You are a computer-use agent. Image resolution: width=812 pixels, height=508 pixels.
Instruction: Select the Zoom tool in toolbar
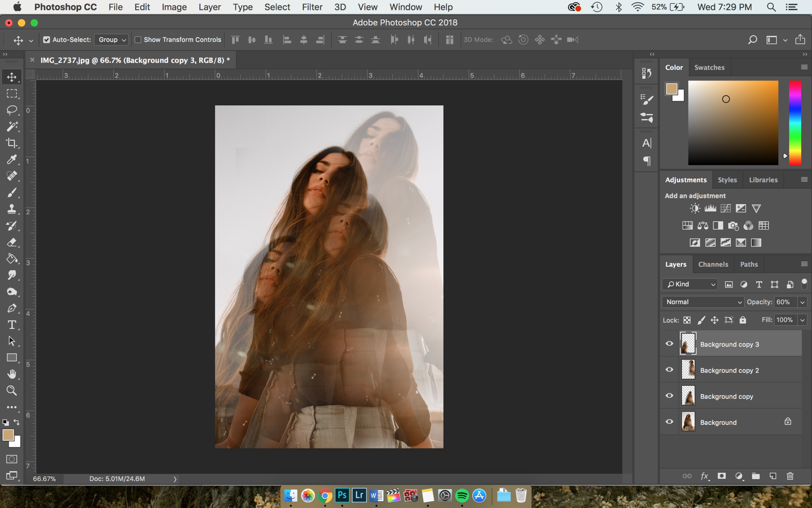click(x=12, y=390)
